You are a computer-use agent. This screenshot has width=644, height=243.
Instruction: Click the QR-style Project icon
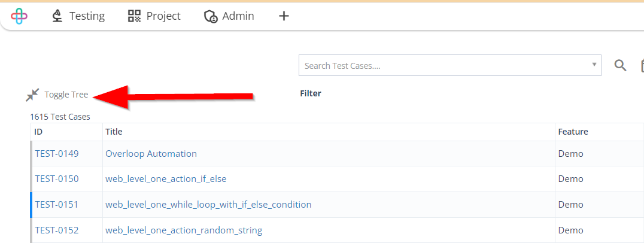pos(134,16)
